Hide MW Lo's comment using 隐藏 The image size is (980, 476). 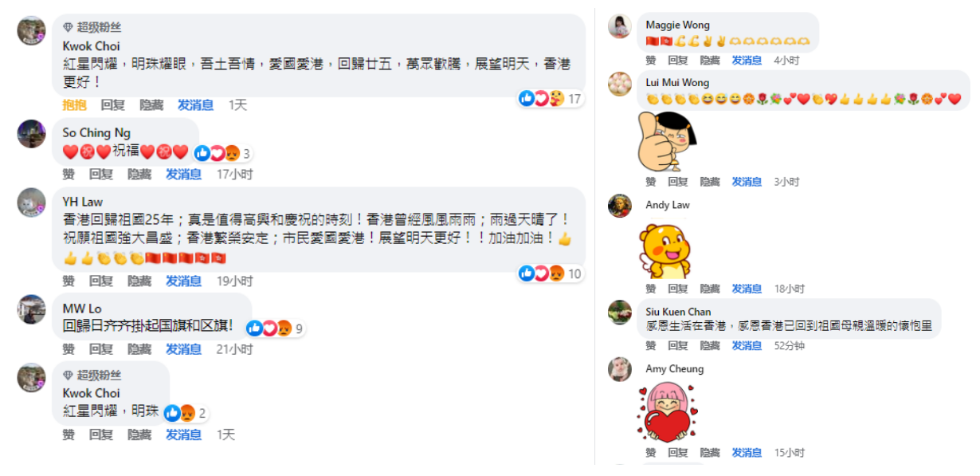139,349
